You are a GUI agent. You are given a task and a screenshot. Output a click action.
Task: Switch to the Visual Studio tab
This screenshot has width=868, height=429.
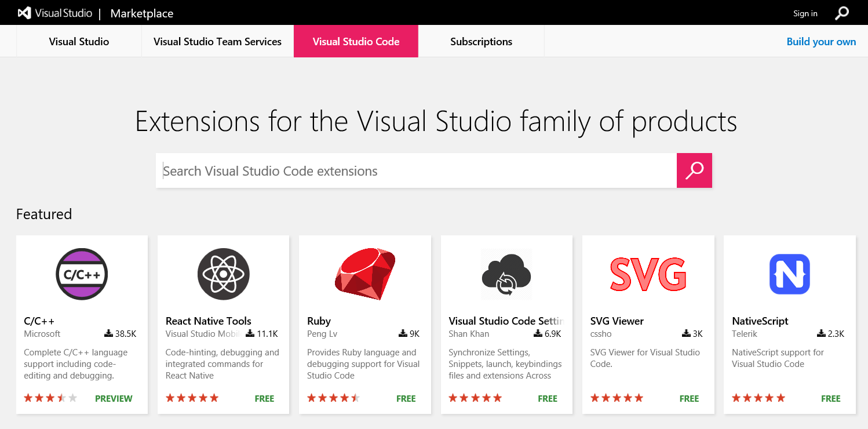coord(79,42)
